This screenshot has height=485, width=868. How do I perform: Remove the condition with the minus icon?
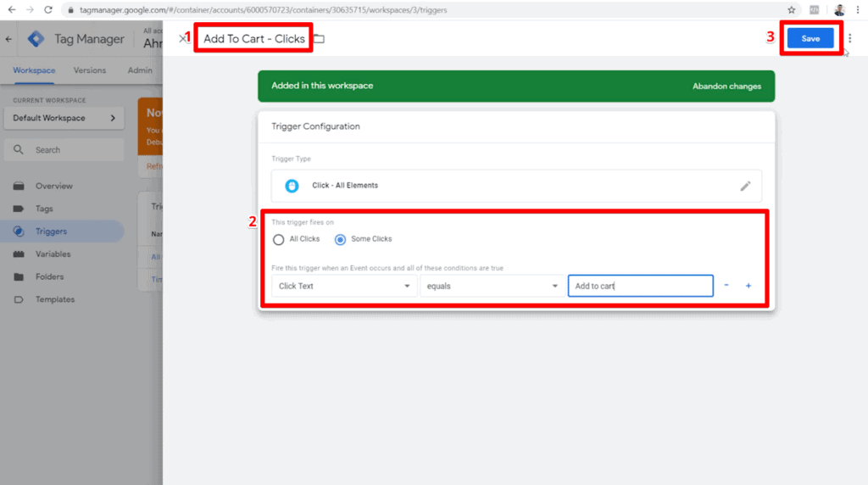726,285
